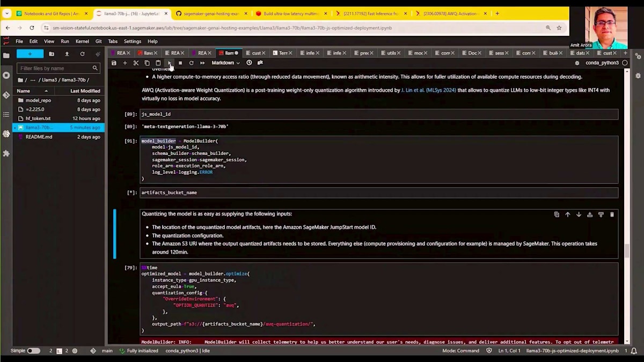Click the browser address bar
The height and width of the screenshot is (362, 644).
point(295,28)
